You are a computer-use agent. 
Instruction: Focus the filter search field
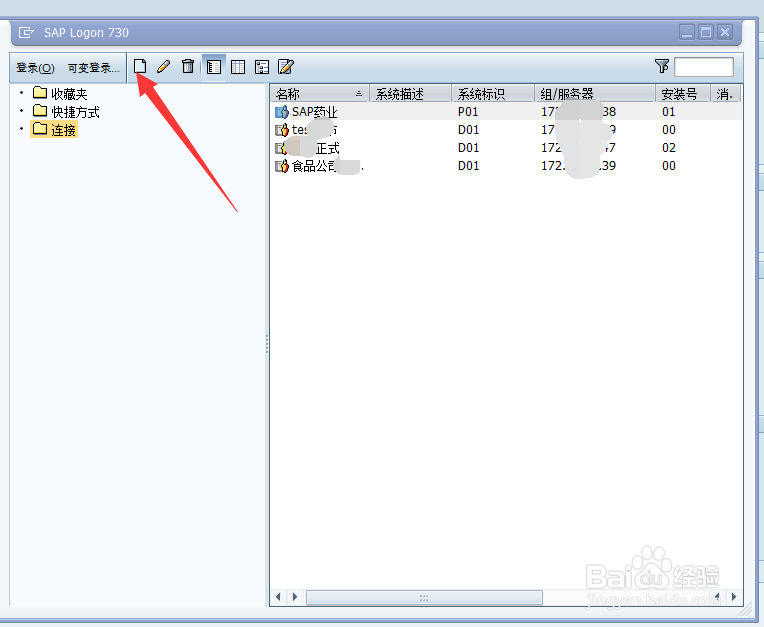tap(704, 67)
